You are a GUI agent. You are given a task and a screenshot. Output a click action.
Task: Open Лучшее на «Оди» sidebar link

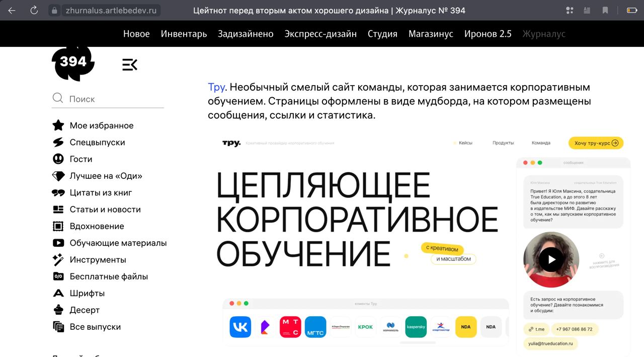pyautogui.click(x=106, y=176)
